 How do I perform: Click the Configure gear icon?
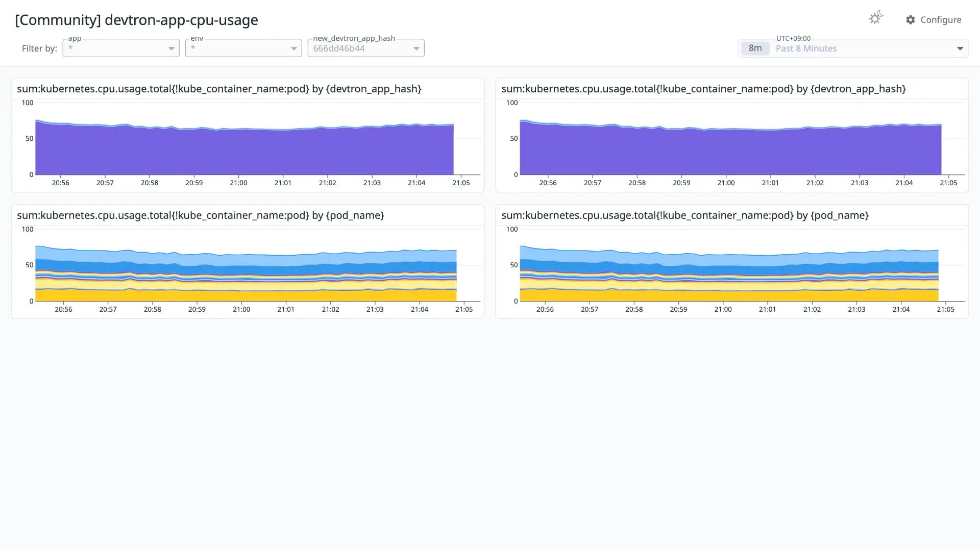coord(910,20)
